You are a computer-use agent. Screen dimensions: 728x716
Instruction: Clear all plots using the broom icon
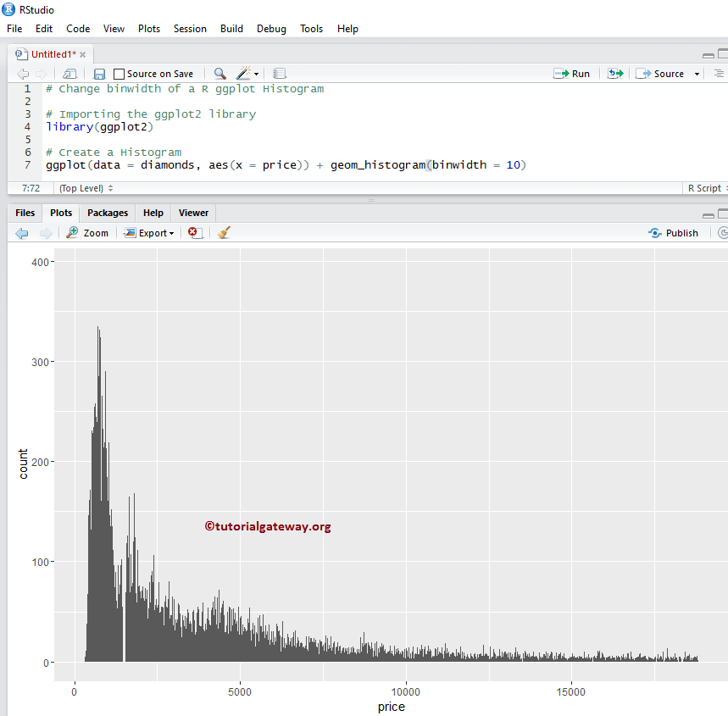coord(222,232)
